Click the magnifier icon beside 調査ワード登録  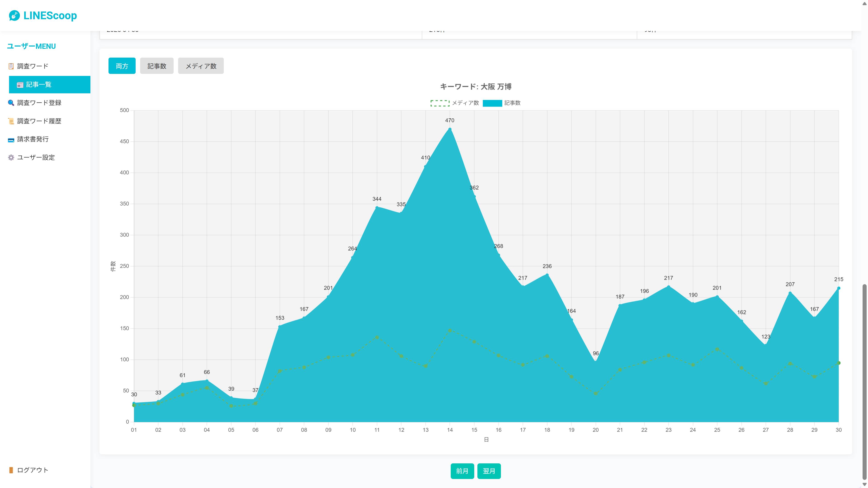11,103
